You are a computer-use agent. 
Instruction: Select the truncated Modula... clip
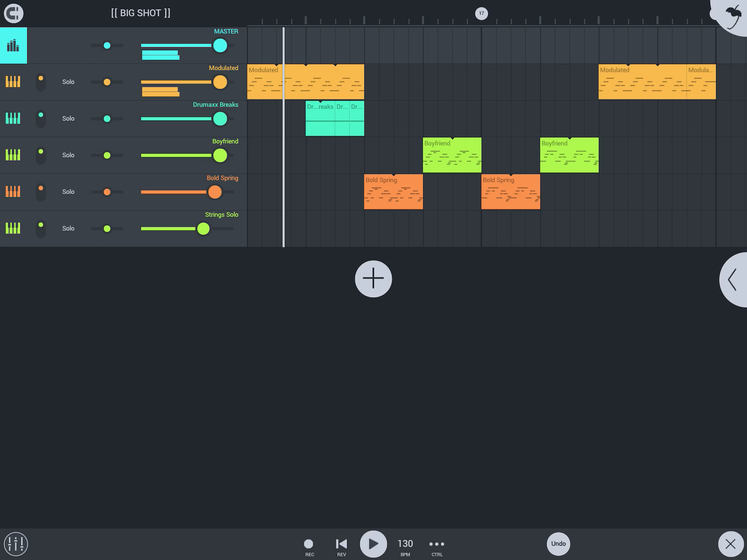pyautogui.click(x=701, y=82)
